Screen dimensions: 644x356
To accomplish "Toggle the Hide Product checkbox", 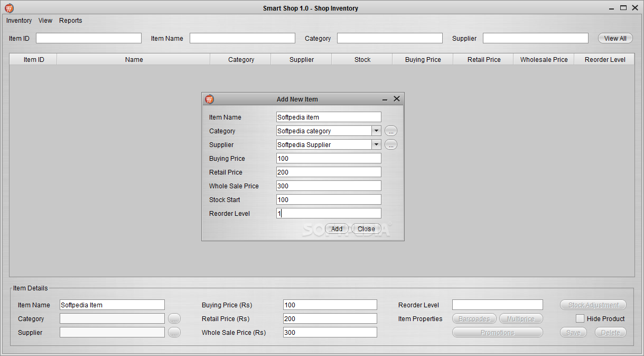I will [x=580, y=318].
